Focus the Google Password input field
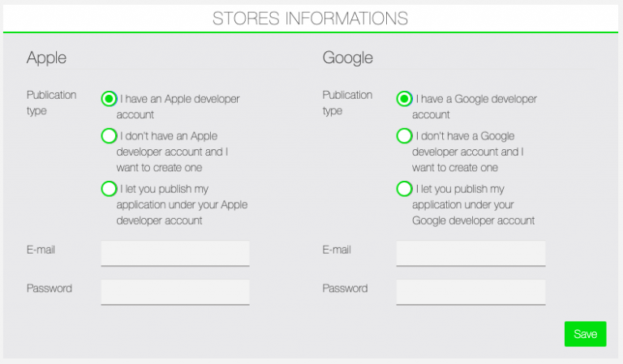 470,292
